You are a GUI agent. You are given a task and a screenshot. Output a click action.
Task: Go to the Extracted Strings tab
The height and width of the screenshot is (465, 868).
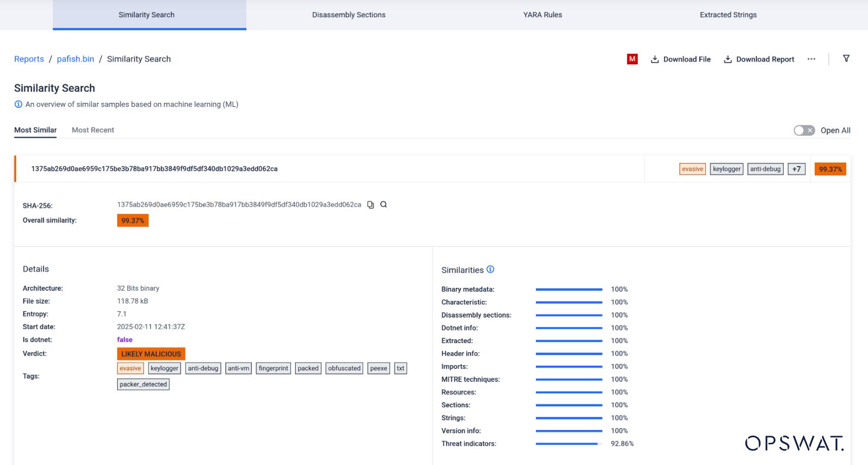click(728, 15)
